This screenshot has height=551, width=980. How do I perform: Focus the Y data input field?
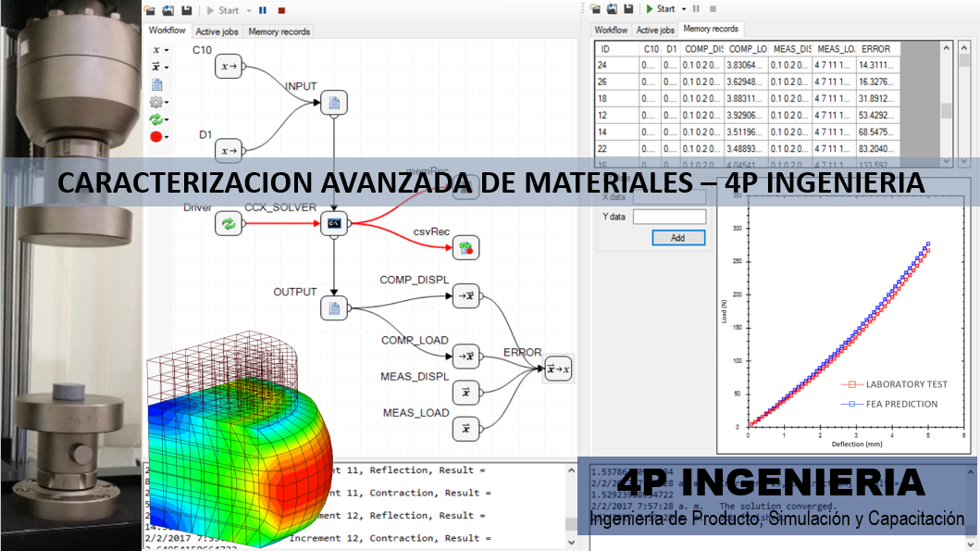pos(669,217)
